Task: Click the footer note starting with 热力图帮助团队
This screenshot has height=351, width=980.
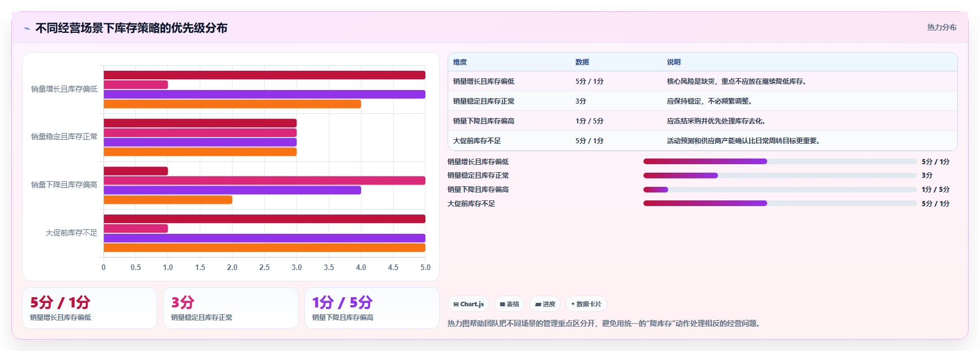Action: 605,323
